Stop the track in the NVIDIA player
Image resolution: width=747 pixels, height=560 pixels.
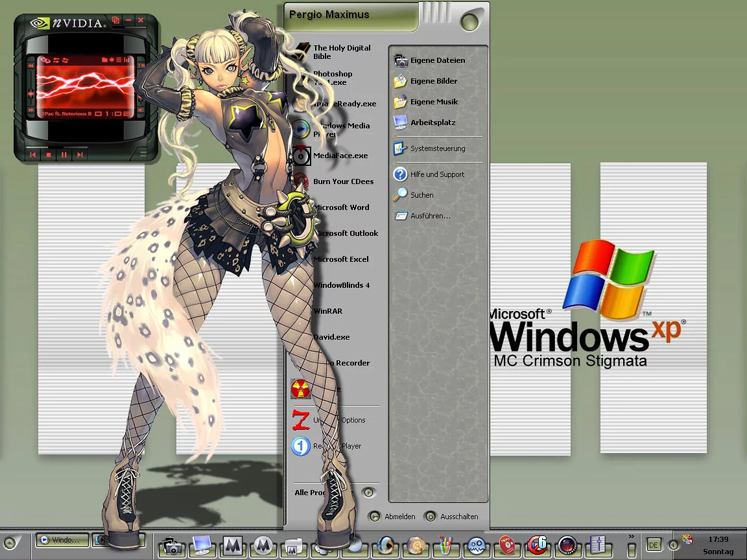coord(49,155)
